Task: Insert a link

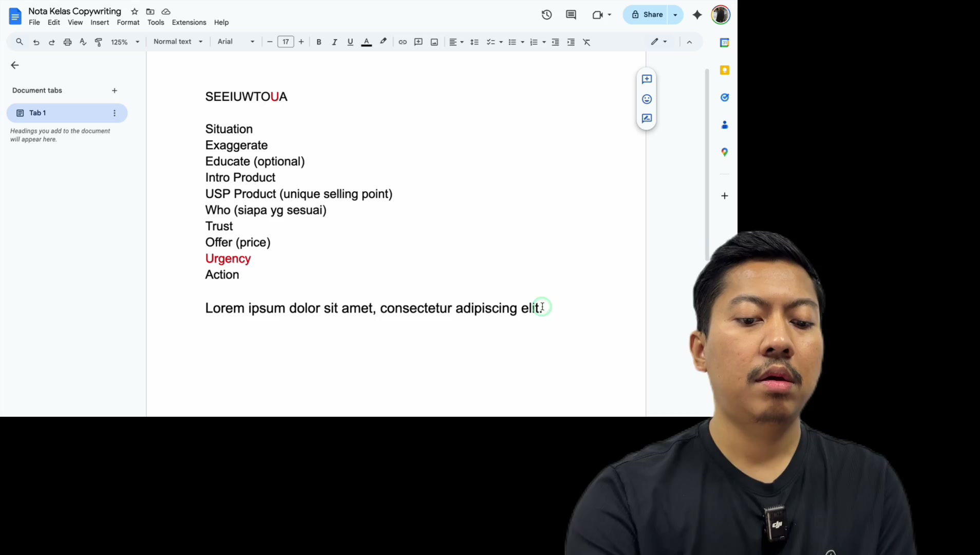Action: click(x=403, y=42)
